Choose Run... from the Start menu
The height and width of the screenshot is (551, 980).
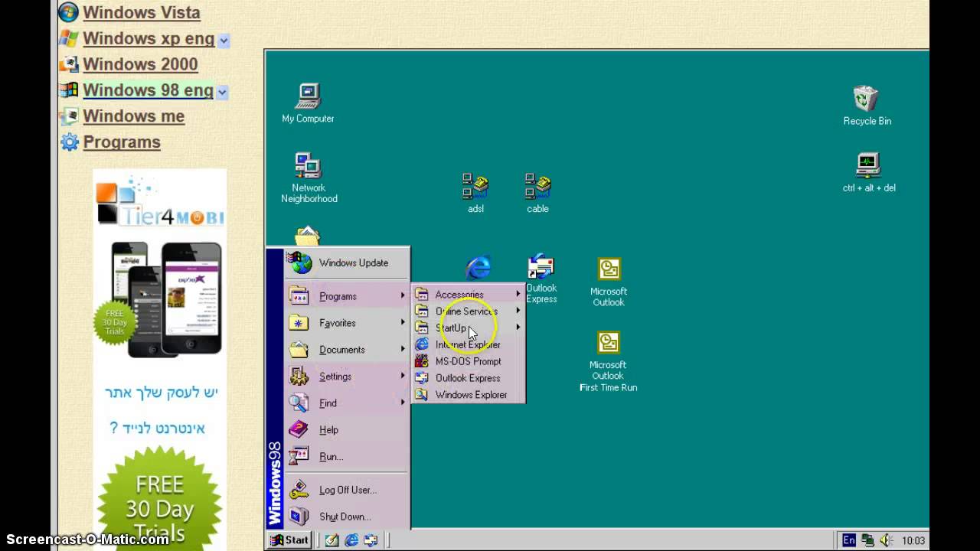point(347,457)
